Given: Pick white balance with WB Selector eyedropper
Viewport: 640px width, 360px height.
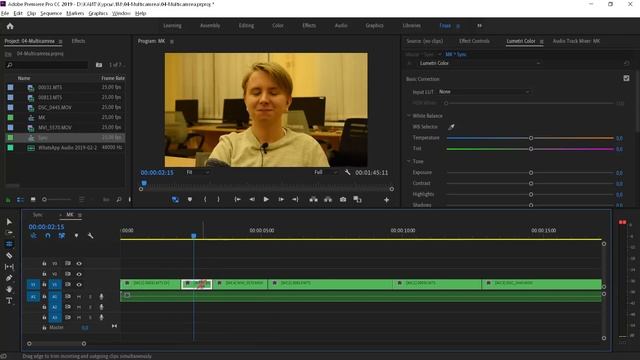Looking at the screenshot, I should (451, 127).
